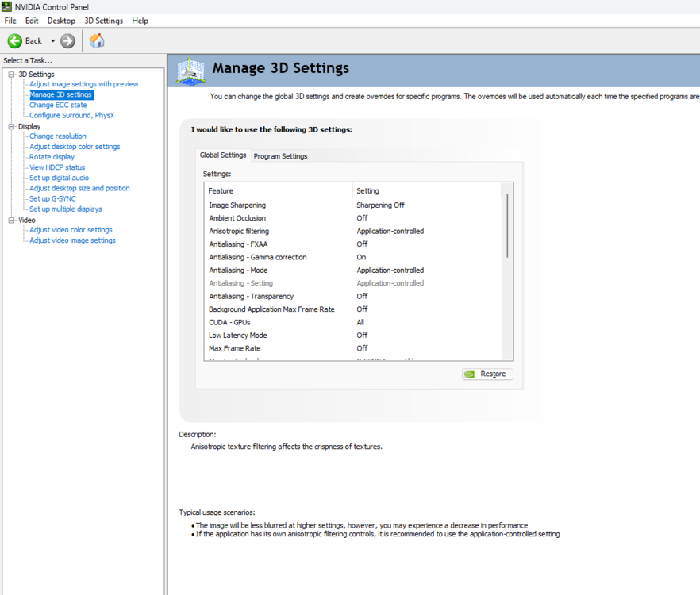Select the Anisotropic filtering setting row
This screenshot has height=595, width=700.
point(239,231)
